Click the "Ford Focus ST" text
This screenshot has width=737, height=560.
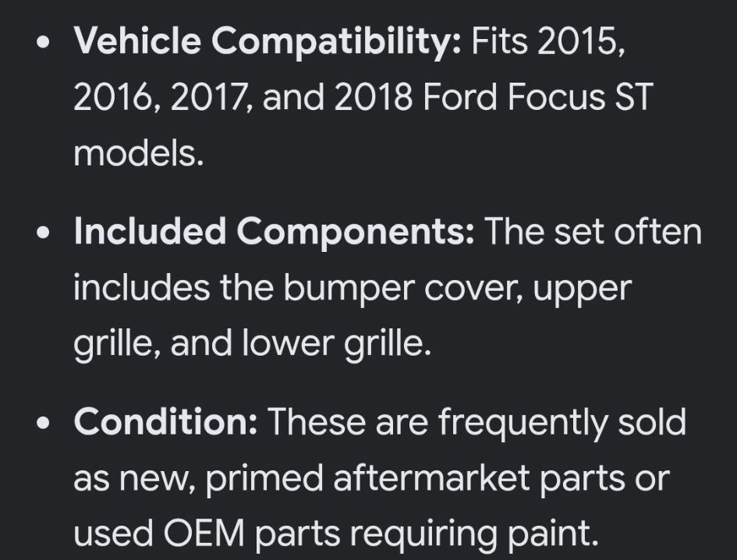point(538,97)
